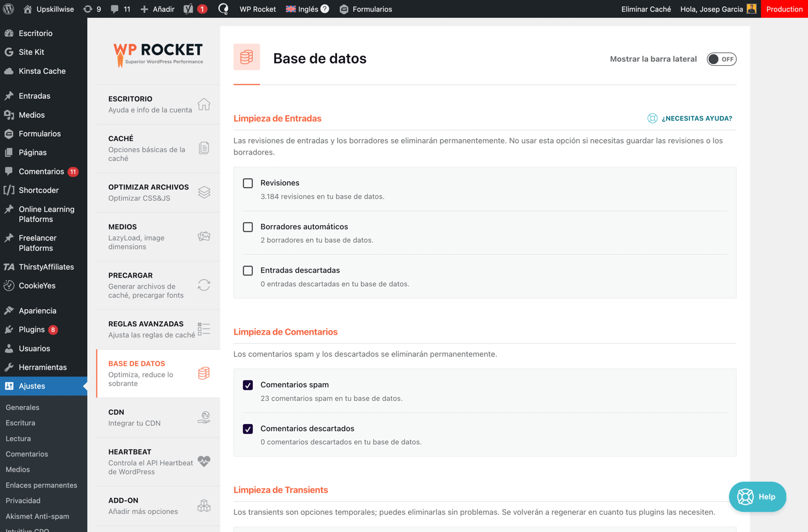Open Entradas in the WordPress sidebar
The image size is (808, 532).
tap(43, 96)
